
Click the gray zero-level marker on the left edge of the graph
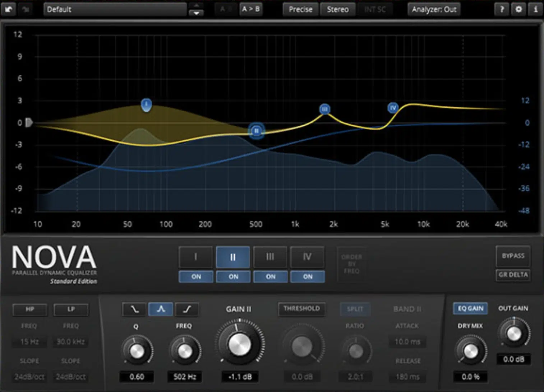coord(29,123)
